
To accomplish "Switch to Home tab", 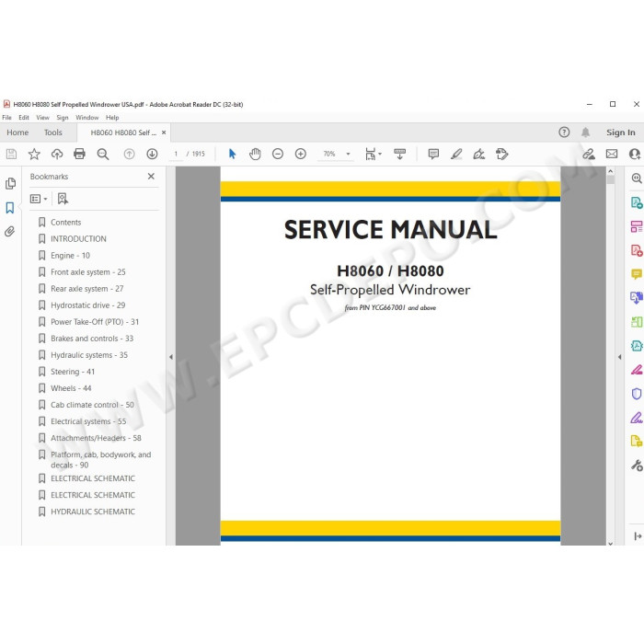I will 17,132.
